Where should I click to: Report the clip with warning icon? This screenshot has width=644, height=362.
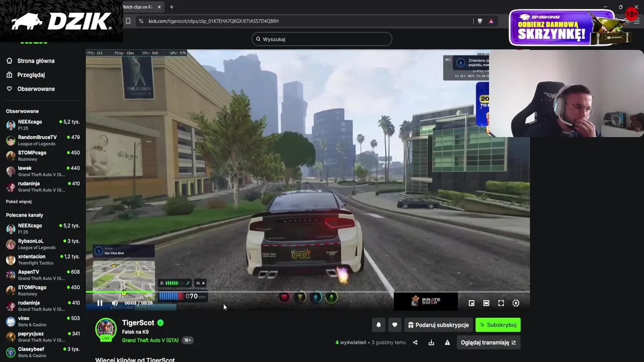tap(447, 342)
